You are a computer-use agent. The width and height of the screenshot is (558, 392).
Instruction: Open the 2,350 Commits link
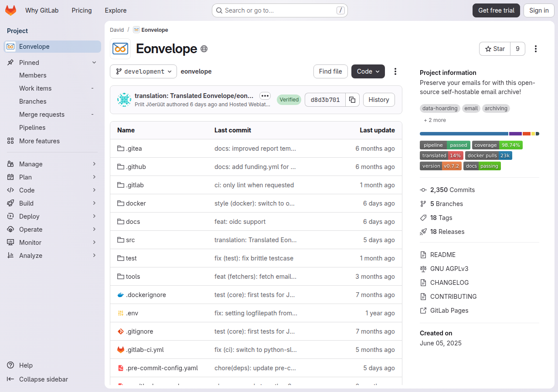tap(453, 190)
